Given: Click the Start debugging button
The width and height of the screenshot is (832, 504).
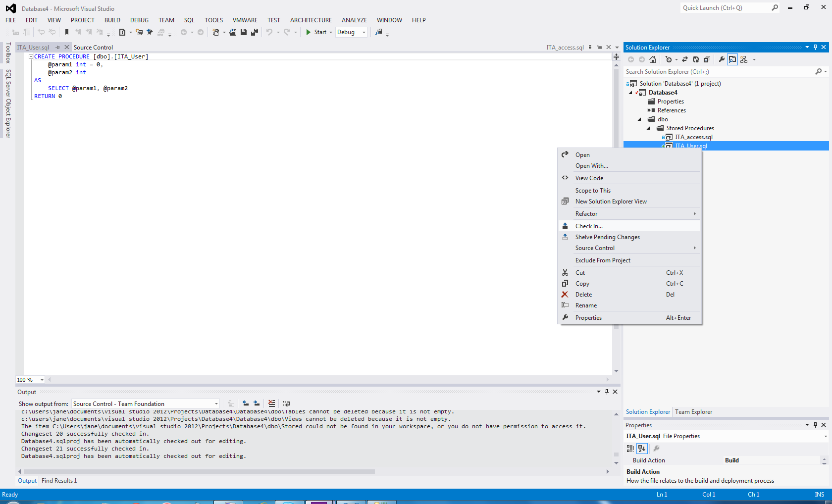Looking at the screenshot, I should click(x=316, y=32).
